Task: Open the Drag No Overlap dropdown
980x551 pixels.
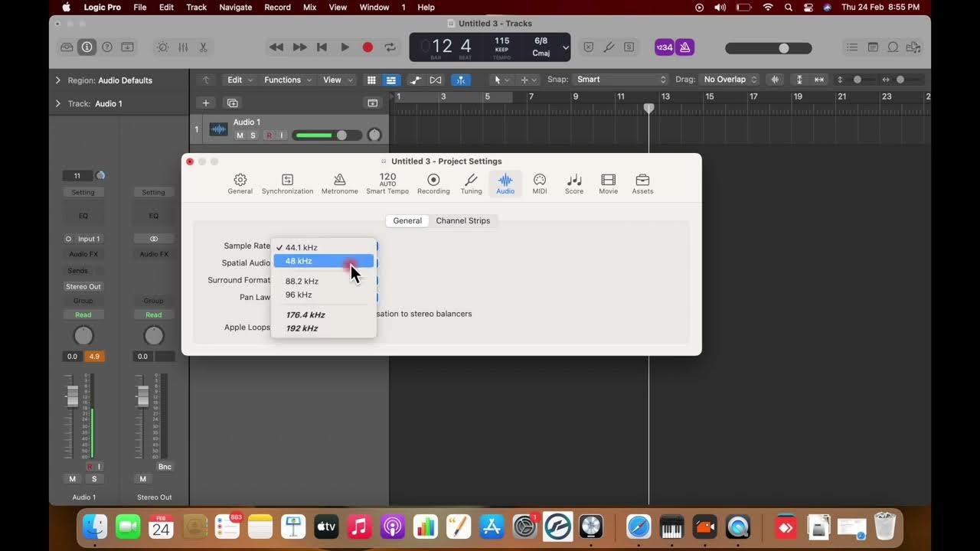Action: coord(729,80)
